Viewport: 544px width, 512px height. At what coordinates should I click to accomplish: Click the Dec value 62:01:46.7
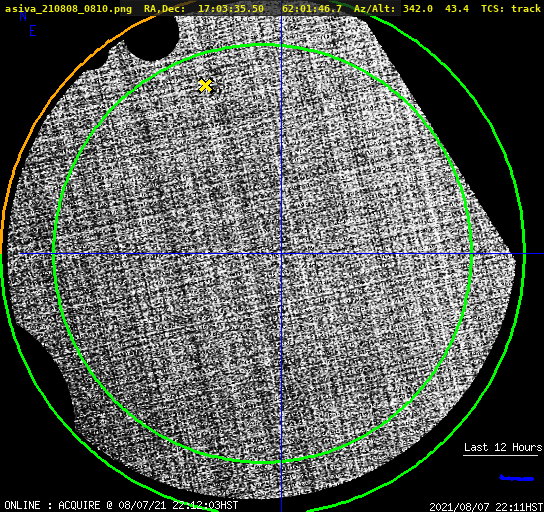tap(312, 9)
